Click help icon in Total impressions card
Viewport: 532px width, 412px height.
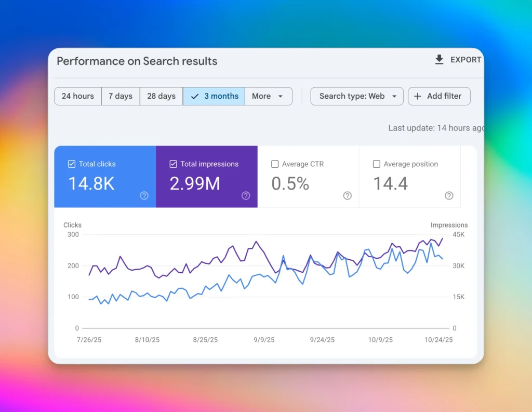246,196
